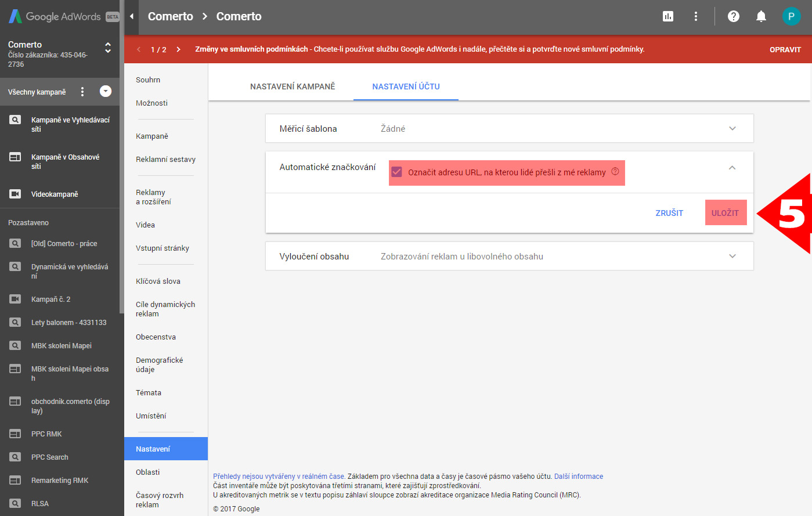Click the icon beside obchodnik.comerto (display)
The width and height of the screenshot is (812, 516).
point(15,401)
